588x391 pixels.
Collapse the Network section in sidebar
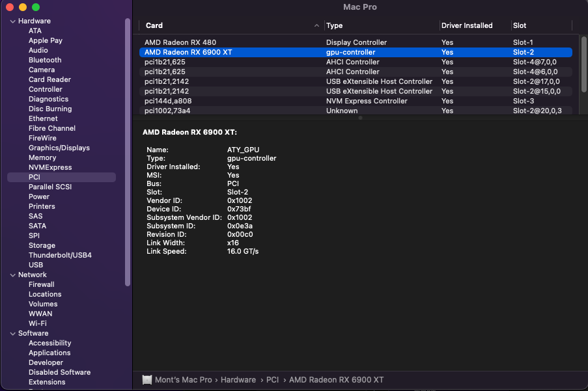click(13, 275)
